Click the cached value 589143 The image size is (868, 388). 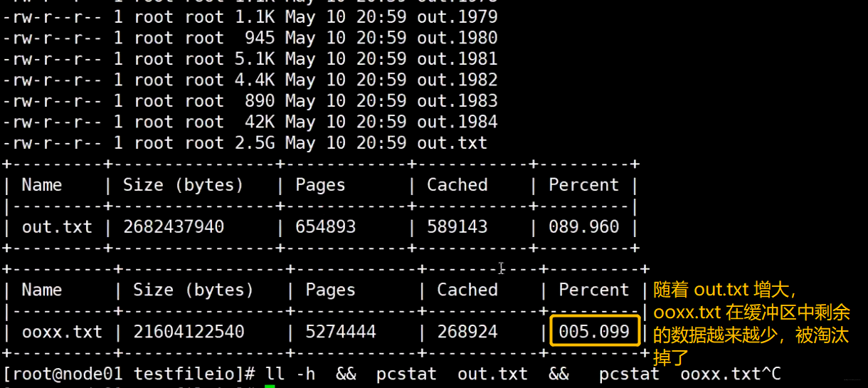[457, 227]
